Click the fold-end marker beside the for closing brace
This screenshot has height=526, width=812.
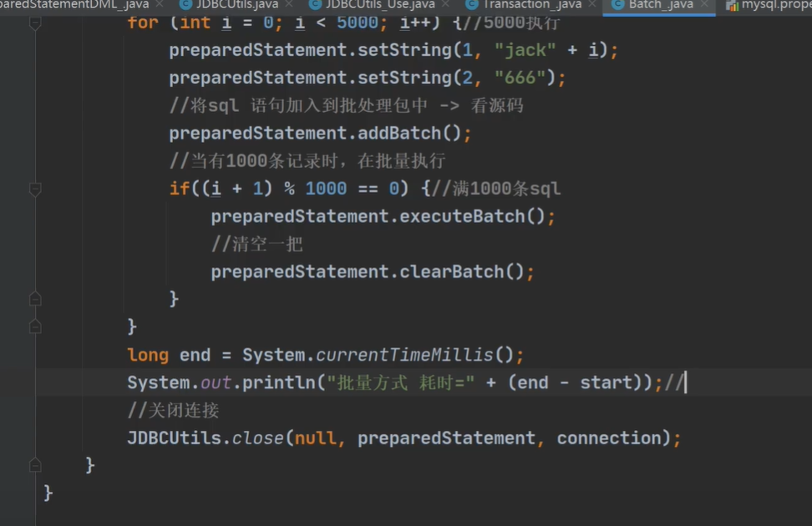click(x=35, y=326)
